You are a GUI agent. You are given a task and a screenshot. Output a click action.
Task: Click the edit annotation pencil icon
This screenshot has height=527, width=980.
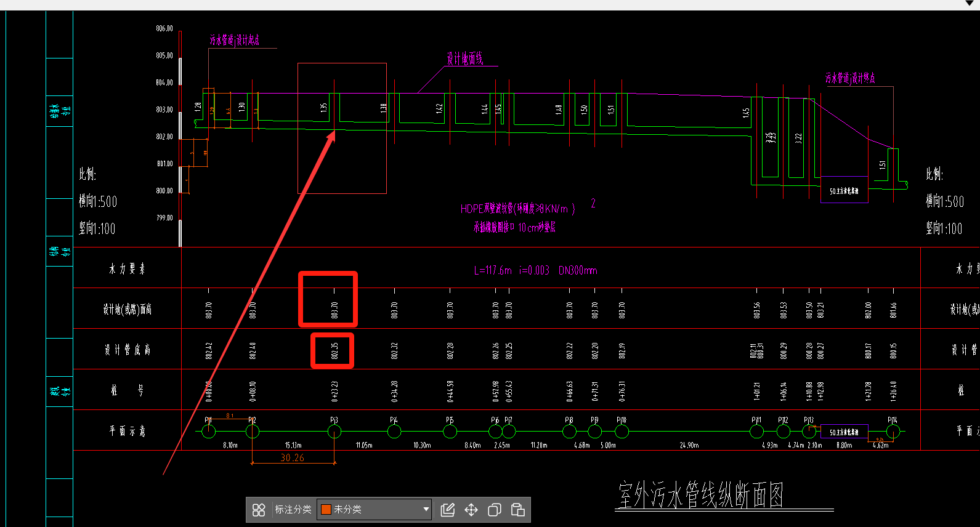pyautogui.click(x=448, y=510)
